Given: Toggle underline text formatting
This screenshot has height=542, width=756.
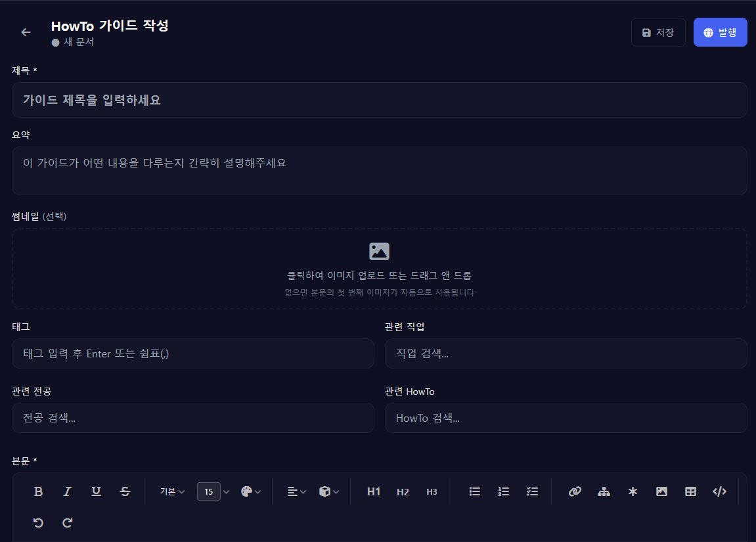Looking at the screenshot, I should pos(96,491).
